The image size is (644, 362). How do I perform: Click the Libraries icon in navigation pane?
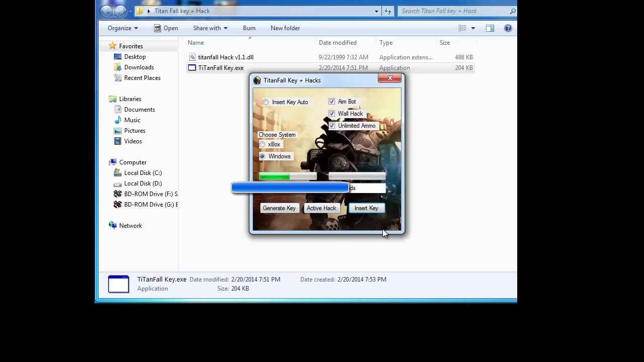point(113,99)
